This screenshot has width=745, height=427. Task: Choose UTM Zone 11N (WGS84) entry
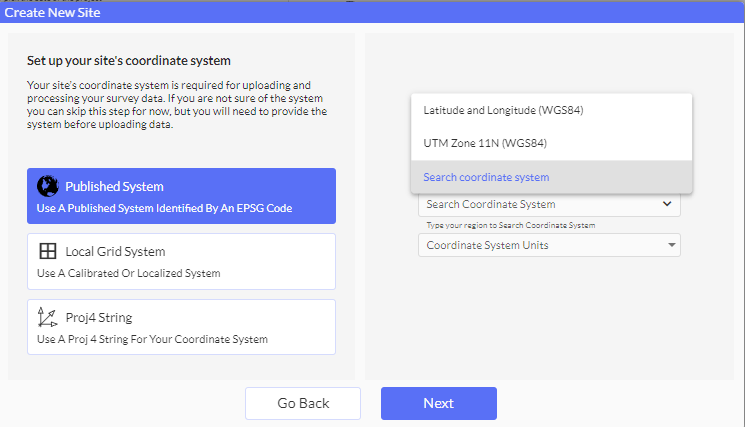point(485,143)
